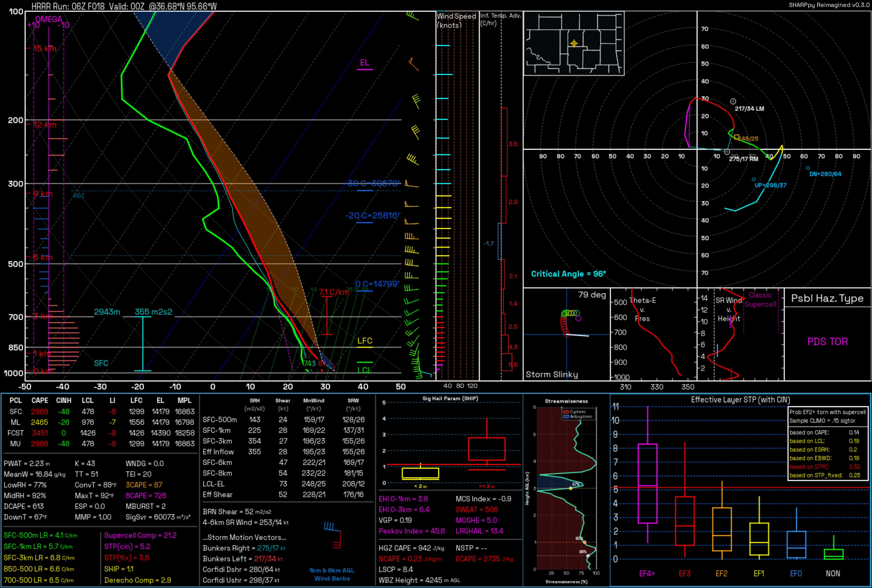The image size is (872, 588).
Task: Click the "DN=280/64" hodograph label
Action: [x=825, y=174]
